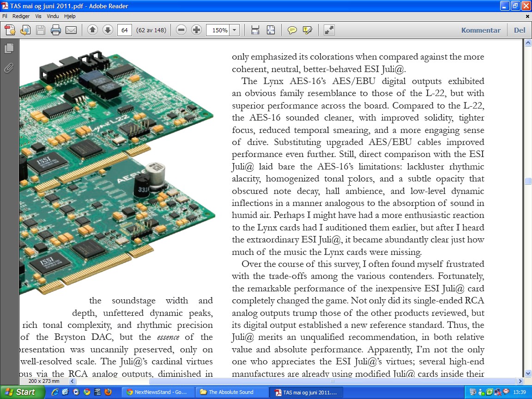Image resolution: width=532 pixels, height=399 pixels.
Task: Open the Vindu menu
Action: click(x=53, y=16)
